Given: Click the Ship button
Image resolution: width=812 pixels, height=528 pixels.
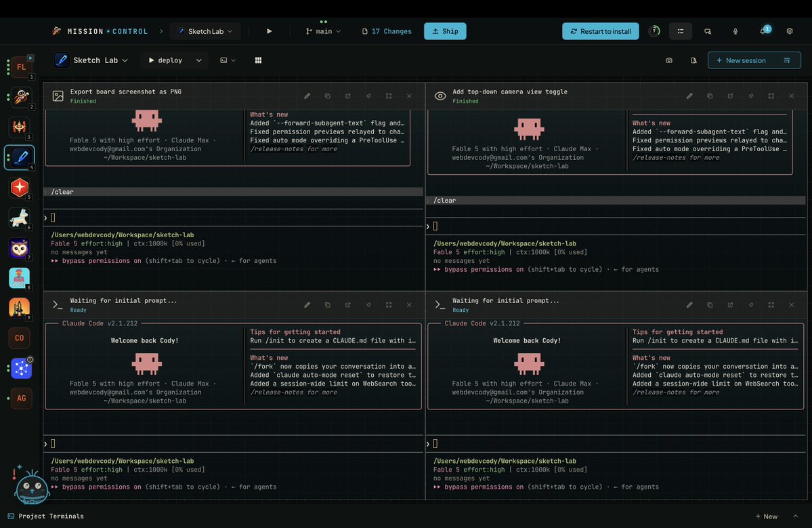Looking at the screenshot, I should click(445, 31).
